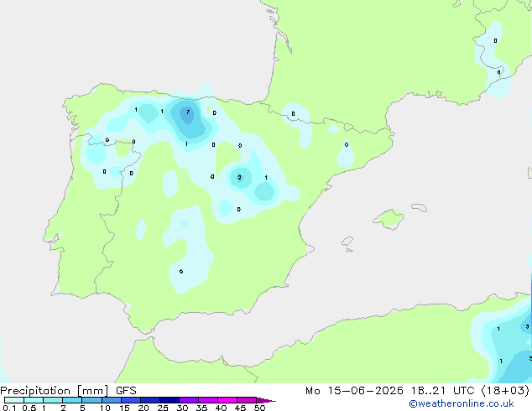Click the 'GFS' model label

point(126,391)
